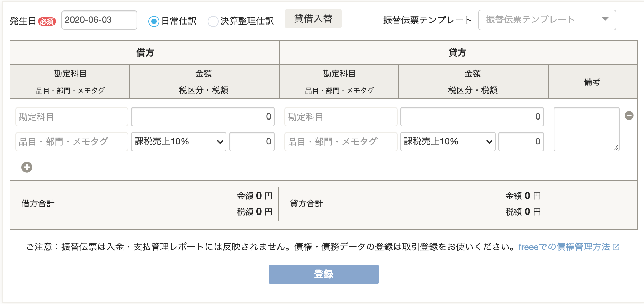Click the debit 金額 amount field
The image size is (644, 304).
point(203,117)
